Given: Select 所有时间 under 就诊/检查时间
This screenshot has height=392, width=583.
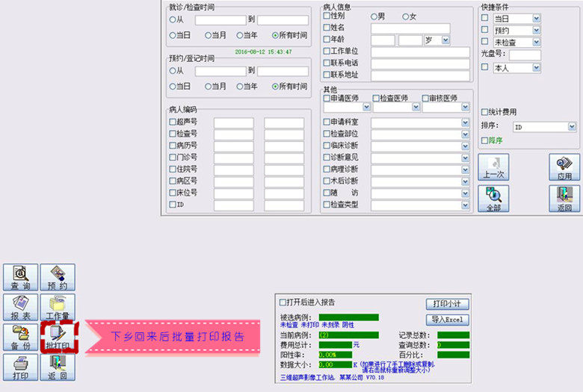Looking at the screenshot, I should (275, 35).
